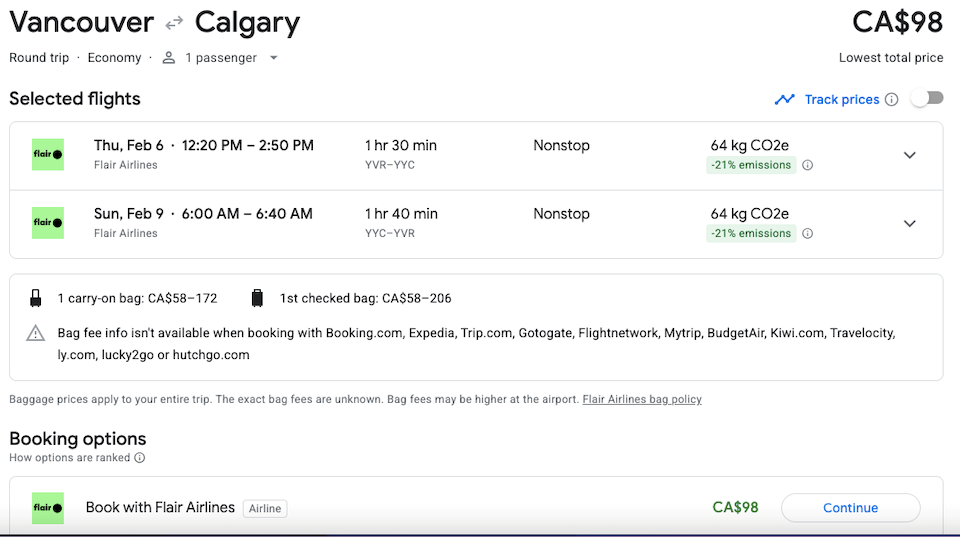This screenshot has width=960, height=537.
Task: Expand the Thu, Feb 6 flight details
Action: (x=910, y=156)
